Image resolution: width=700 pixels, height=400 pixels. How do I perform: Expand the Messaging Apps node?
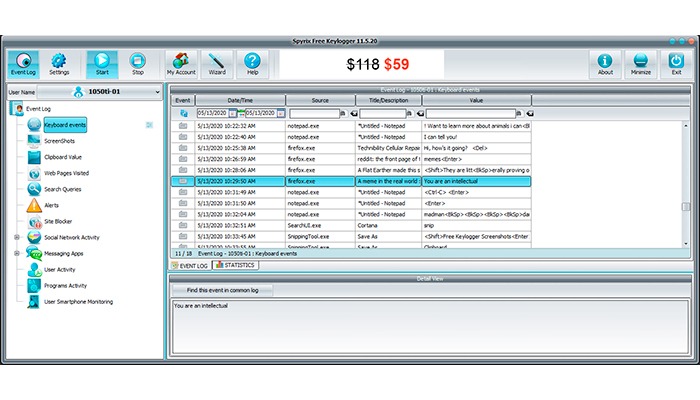17,254
